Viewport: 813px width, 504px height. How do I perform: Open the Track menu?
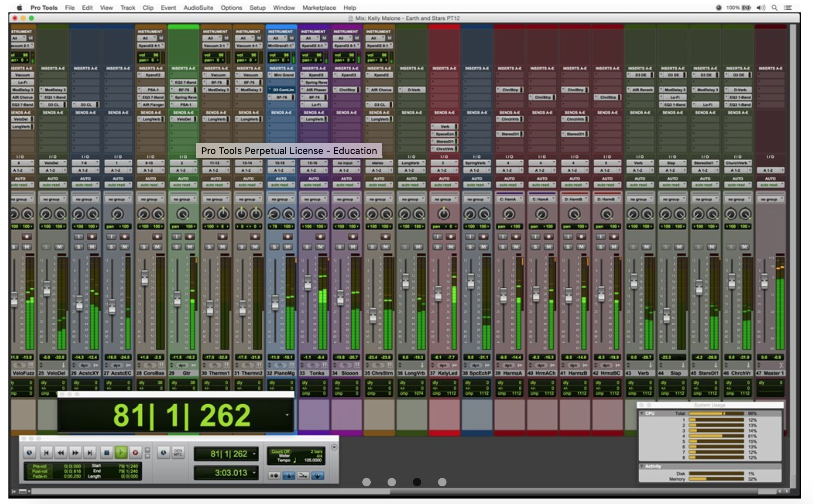(x=128, y=8)
